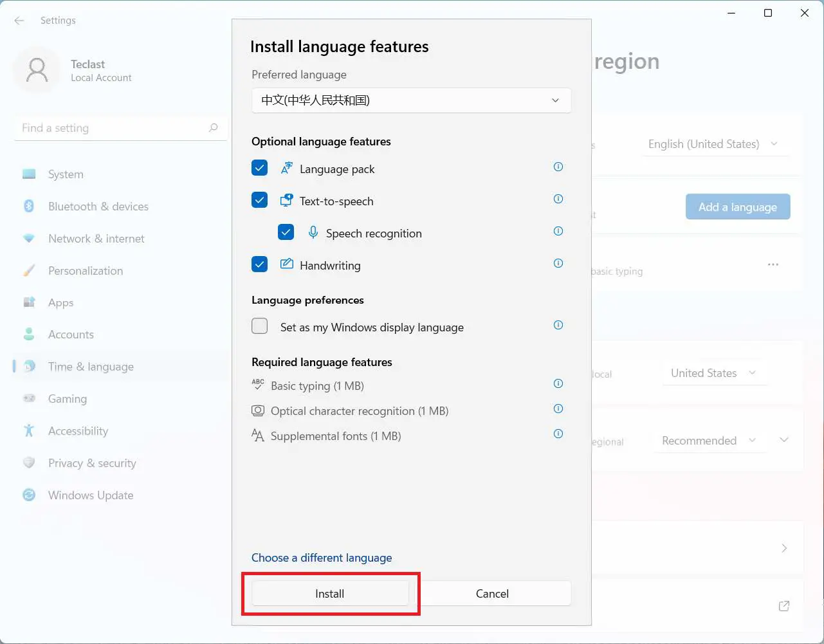The image size is (824, 644).
Task: Click info icon beside Handwriting option
Action: tap(558, 263)
